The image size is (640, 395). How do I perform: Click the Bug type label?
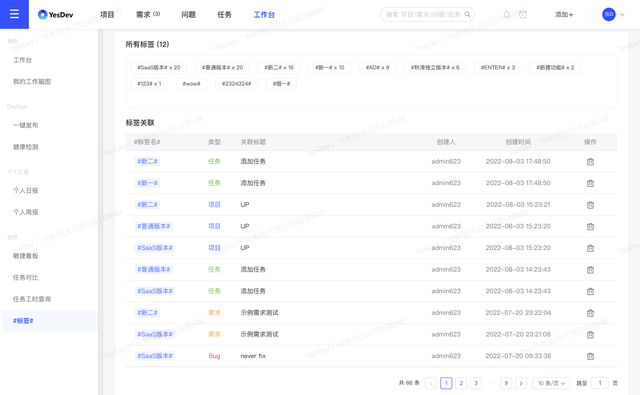click(x=214, y=356)
